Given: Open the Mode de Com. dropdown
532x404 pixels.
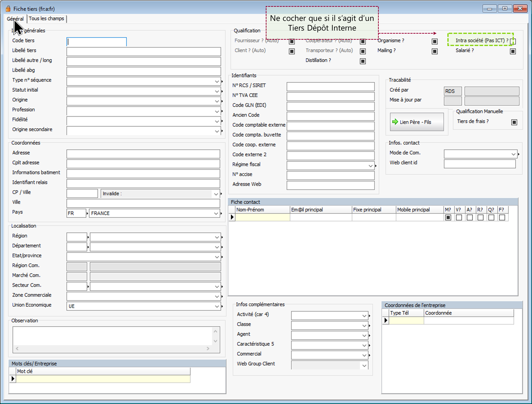Looking at the screenshot, I should coord(513,154).
